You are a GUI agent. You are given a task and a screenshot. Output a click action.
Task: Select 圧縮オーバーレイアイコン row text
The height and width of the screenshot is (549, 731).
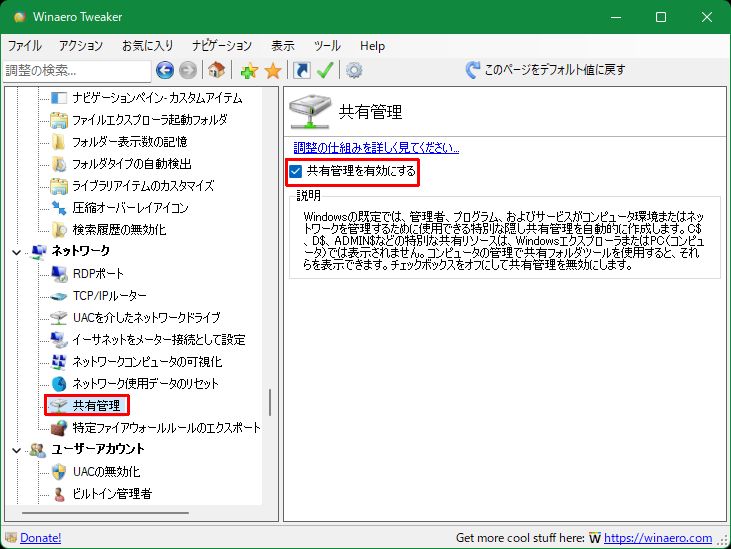[131, 207]
